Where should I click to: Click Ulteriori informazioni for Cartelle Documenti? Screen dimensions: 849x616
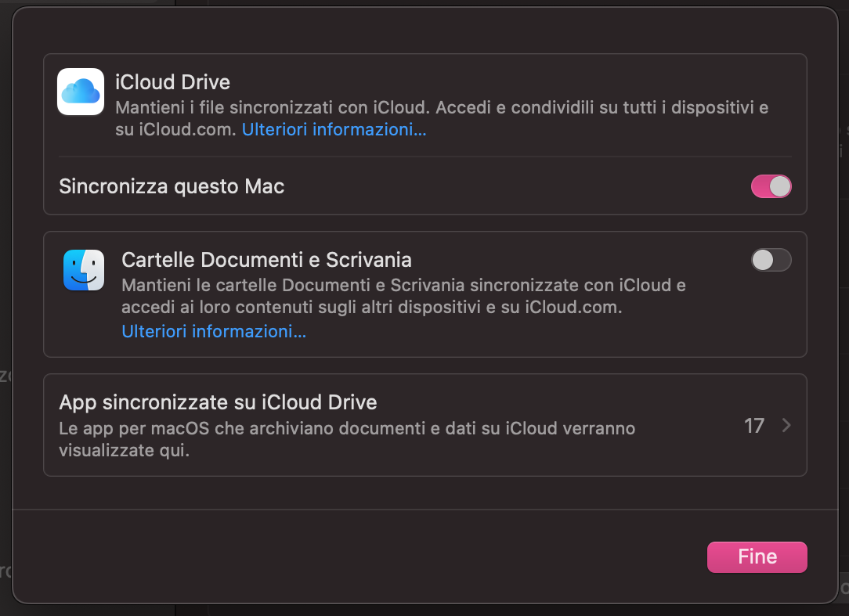click(x=213, y=331)
